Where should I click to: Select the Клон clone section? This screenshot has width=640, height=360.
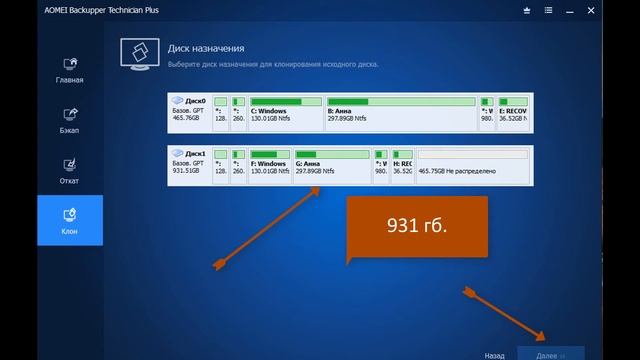pyautogui.click(x=70, y=220)
